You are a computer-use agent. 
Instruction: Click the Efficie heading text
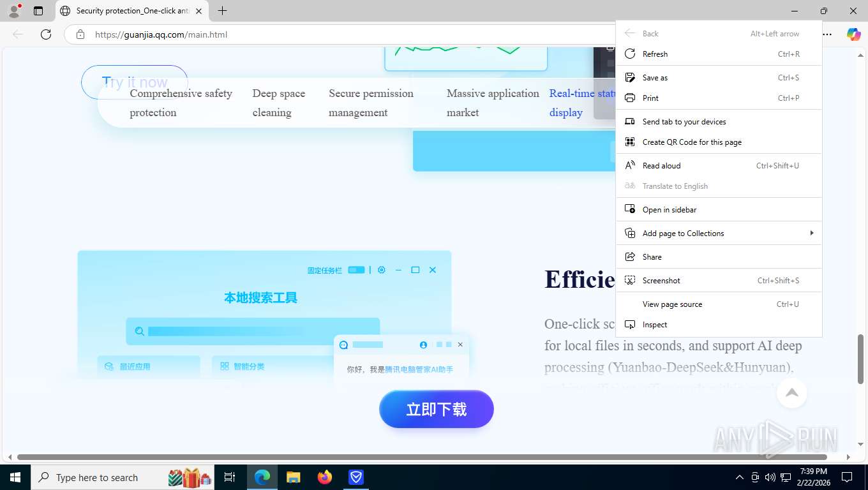pyautogui.click(x=580, y=280)
